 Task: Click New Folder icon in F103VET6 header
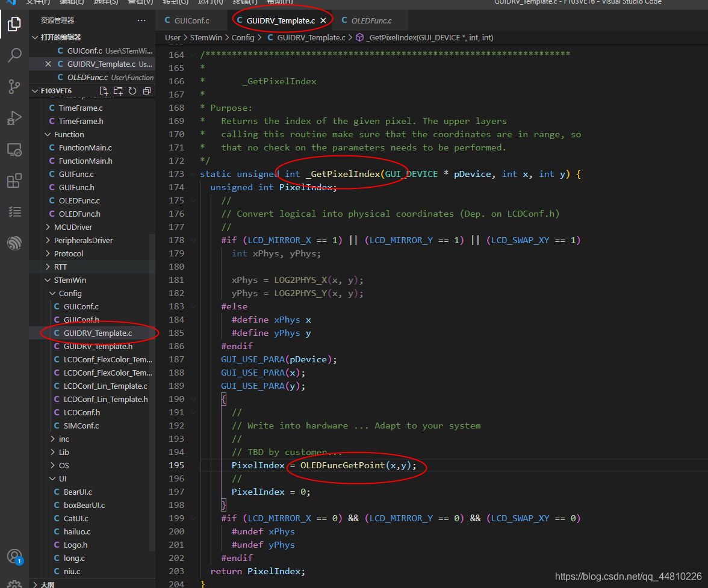tap(118, 91)
